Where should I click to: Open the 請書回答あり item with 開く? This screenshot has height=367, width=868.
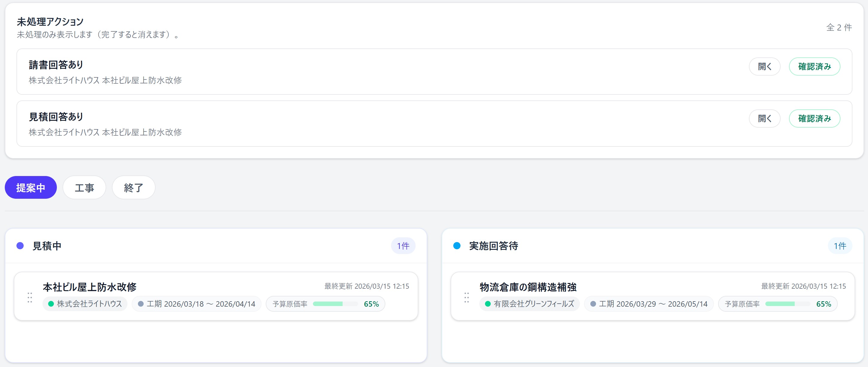[764, 66]
